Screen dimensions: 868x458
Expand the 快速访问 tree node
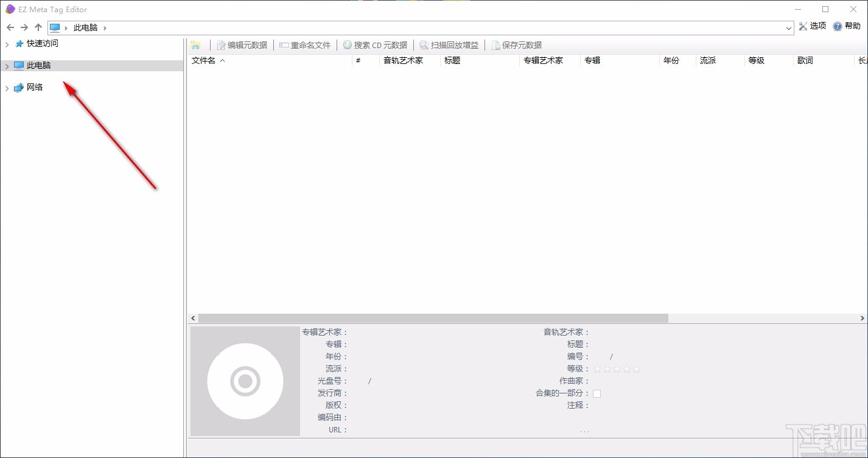[6, 43]
